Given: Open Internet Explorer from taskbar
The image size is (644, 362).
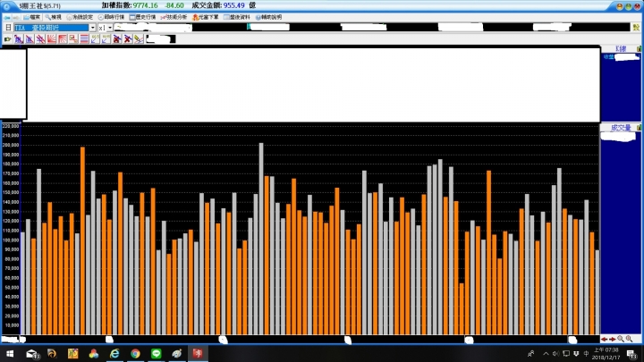Looking at the screenshot, I should point(114,353).
